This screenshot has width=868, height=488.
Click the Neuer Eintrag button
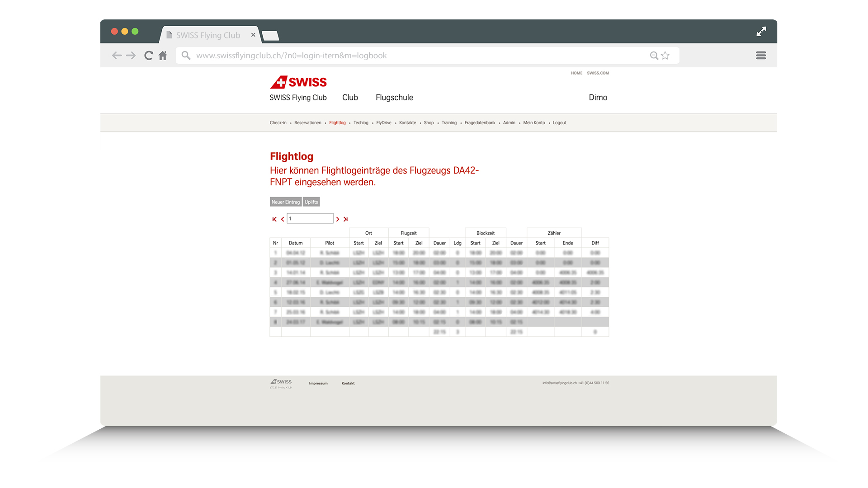pos(285,202)
